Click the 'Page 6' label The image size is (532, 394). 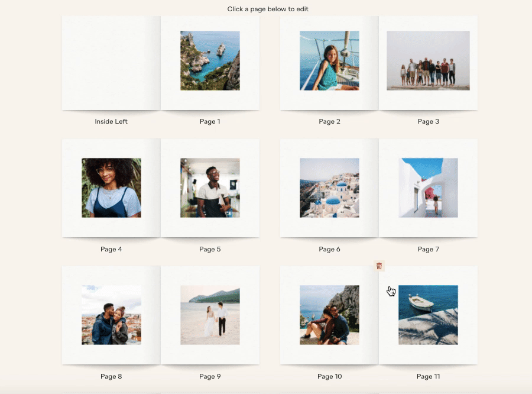pos(329,249)
